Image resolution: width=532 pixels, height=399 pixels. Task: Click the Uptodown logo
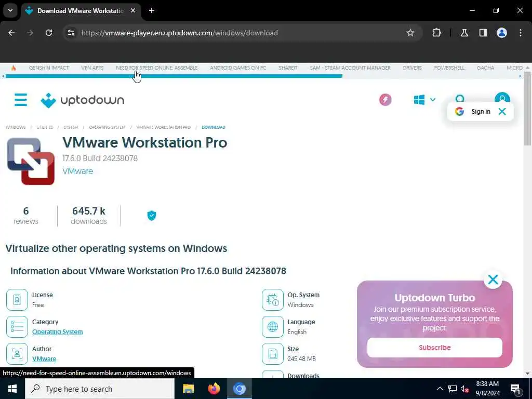coord(83,100)
